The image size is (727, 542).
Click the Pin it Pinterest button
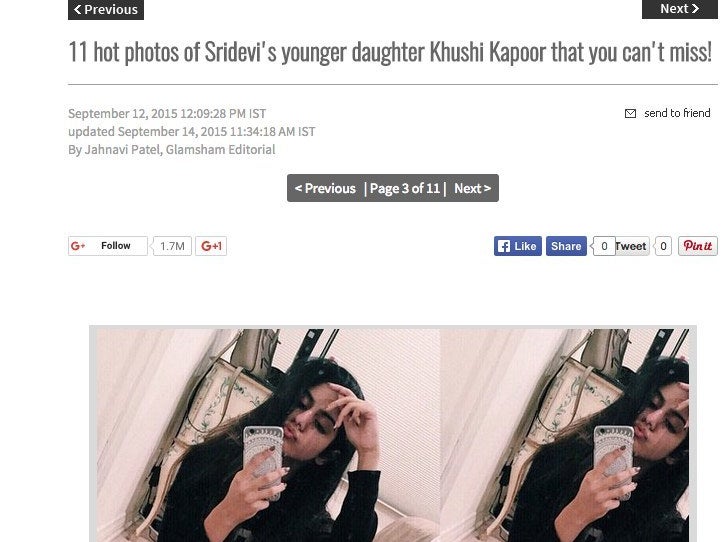coord(697,246)
